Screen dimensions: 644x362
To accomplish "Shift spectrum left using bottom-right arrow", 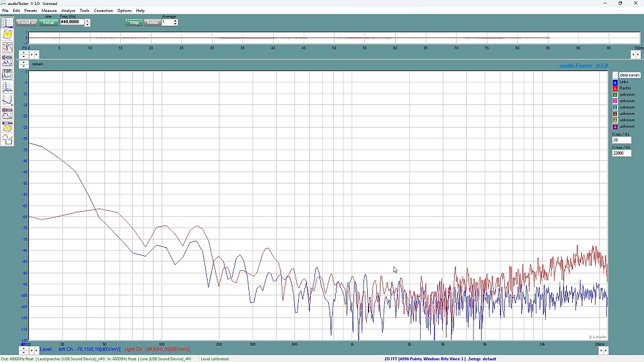I will tap(601, 351).
